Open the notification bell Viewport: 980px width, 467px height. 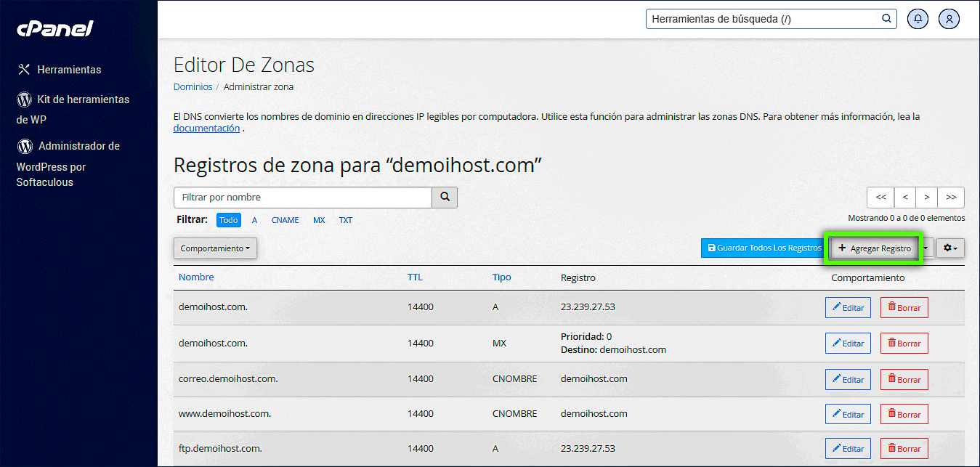pos(918,19)
